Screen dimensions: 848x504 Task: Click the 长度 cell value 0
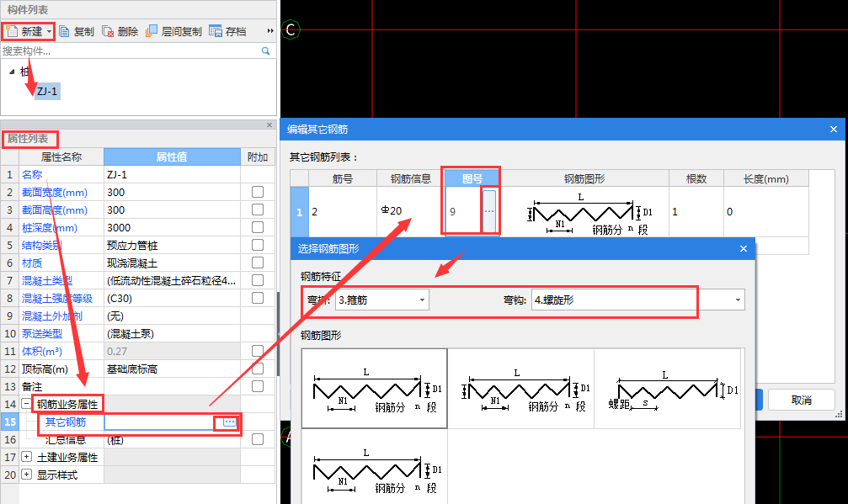(x=766, y=212)
